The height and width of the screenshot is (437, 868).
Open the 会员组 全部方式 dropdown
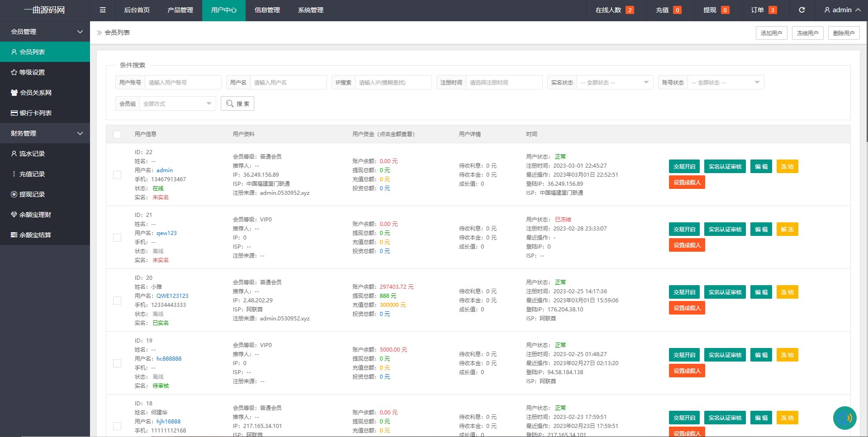pyautogui.click(x=177, y=103)
